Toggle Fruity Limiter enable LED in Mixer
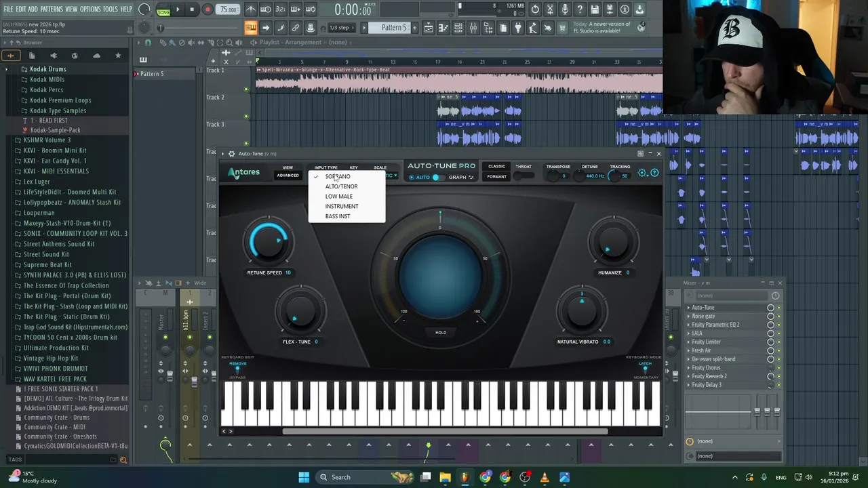The image size is (868, 488). 778,342
